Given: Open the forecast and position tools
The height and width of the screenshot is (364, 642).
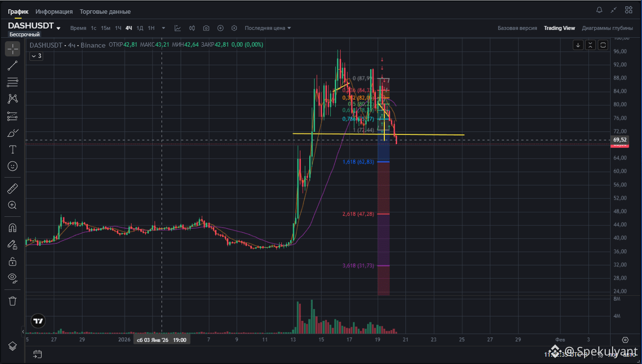Looking at the screenshot, I should coord(13,116).
